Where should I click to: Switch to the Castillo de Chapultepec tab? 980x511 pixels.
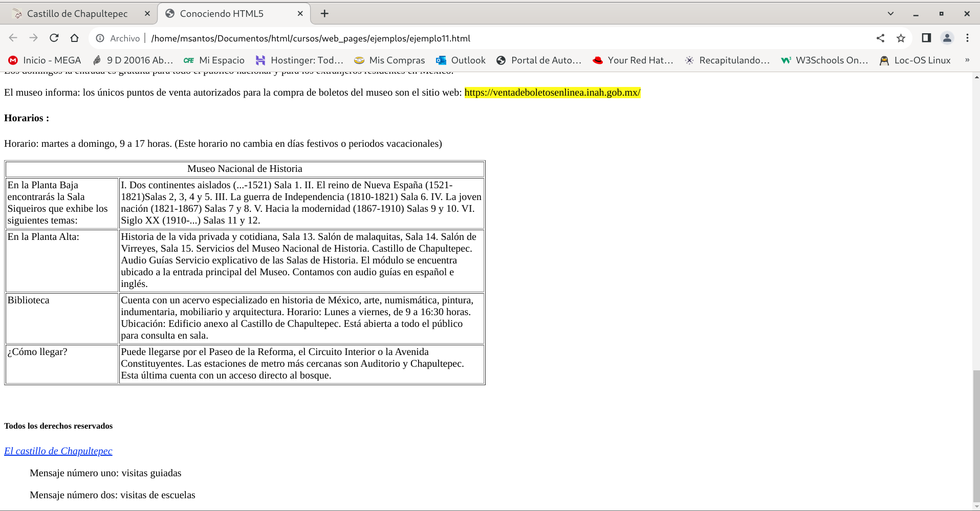pos(77,14)
